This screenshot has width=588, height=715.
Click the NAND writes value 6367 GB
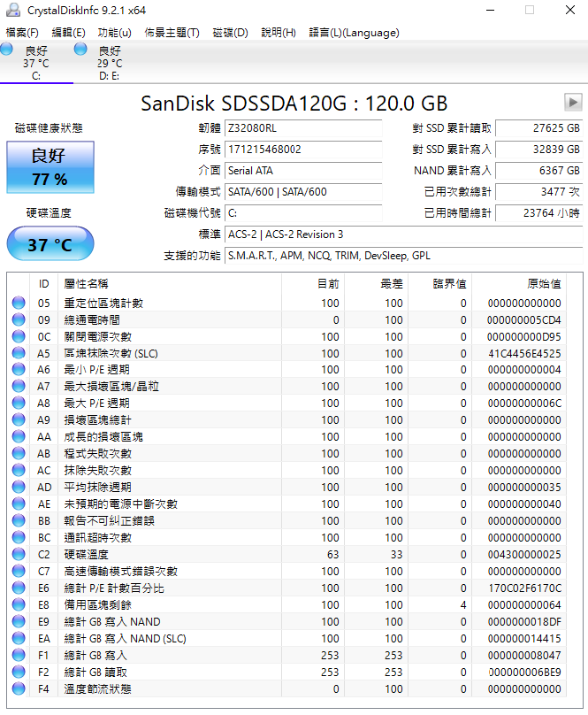pos(539,171)
